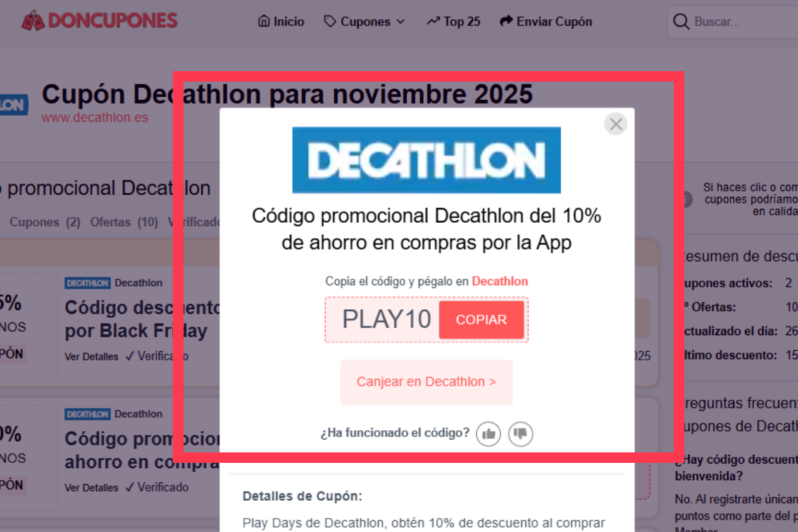Select the Cupones (2) filter tab

(x=45, y=222)
